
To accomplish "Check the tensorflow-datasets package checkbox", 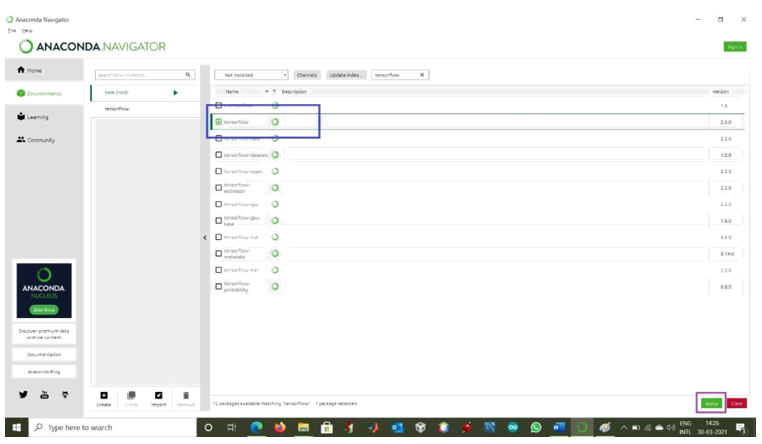I will click(x=219, y=155).
